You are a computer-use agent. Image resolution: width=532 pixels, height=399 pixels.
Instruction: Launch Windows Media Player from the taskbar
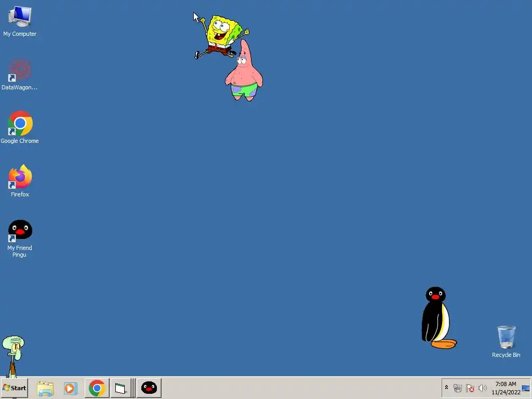coord(71,388)
